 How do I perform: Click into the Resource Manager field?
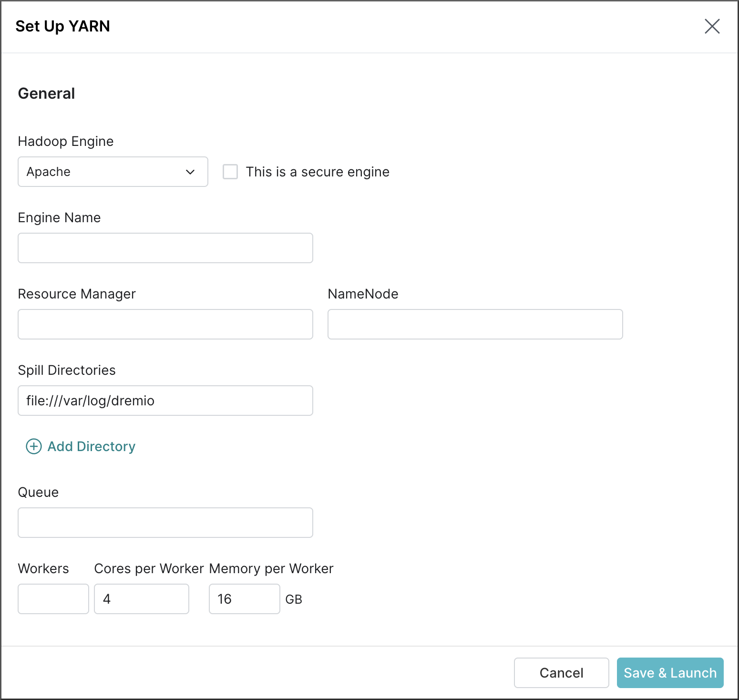[x=165, y=324]
